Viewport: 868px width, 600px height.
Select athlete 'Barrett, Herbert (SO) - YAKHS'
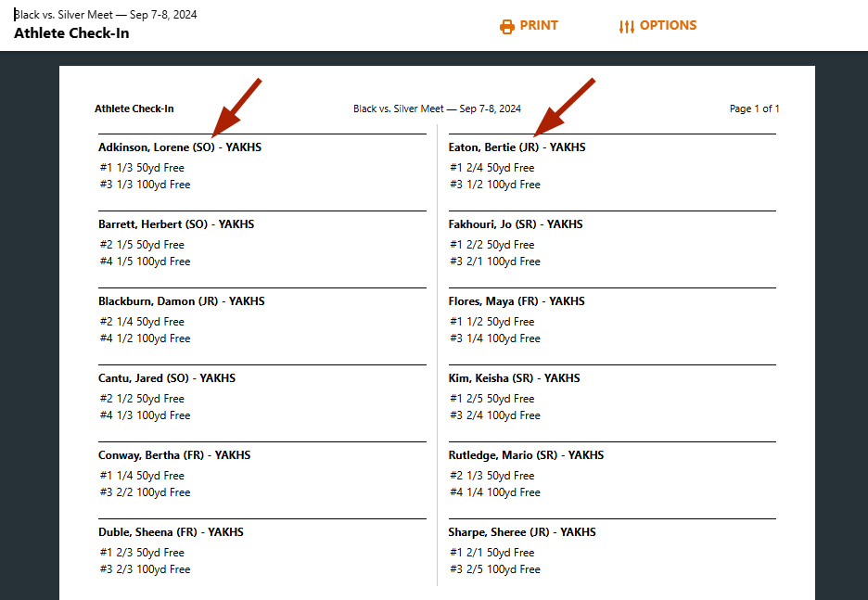[x=176, y=224]
